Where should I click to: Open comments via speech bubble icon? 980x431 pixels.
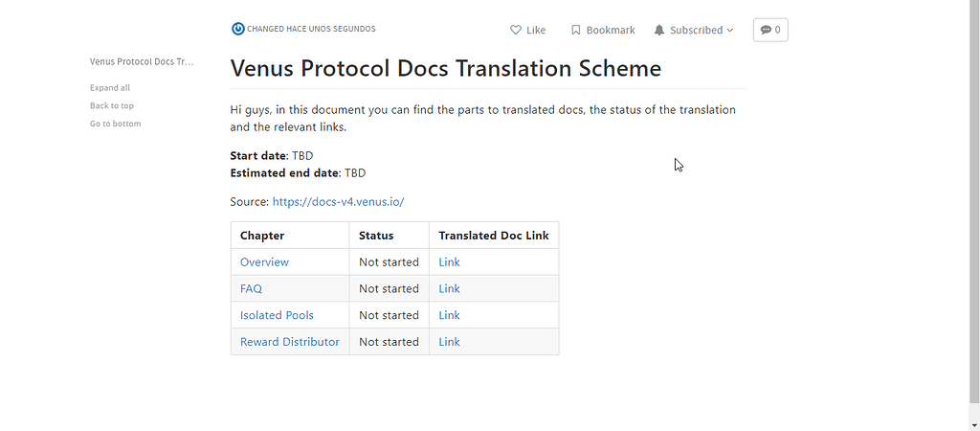coord(766,30)
